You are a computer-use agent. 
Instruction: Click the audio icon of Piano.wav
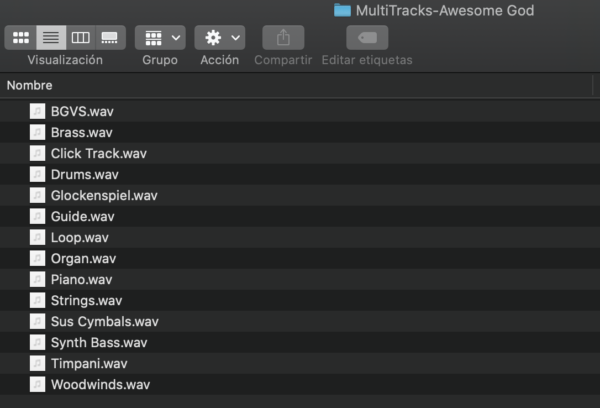(x=38, y=279)
